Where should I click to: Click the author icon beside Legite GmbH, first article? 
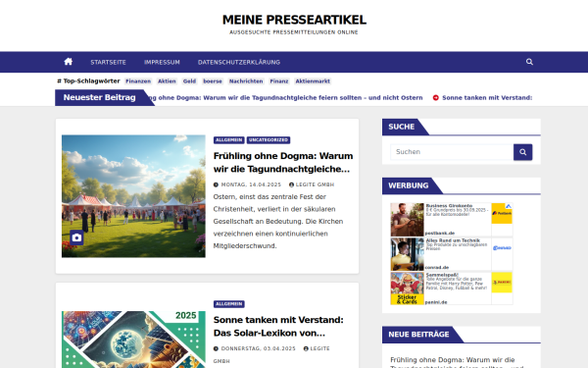(x=291, y=184)
